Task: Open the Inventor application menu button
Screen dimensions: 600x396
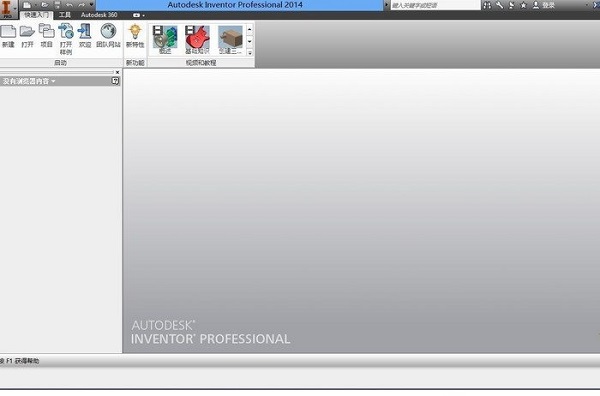Action: [7, 9]
